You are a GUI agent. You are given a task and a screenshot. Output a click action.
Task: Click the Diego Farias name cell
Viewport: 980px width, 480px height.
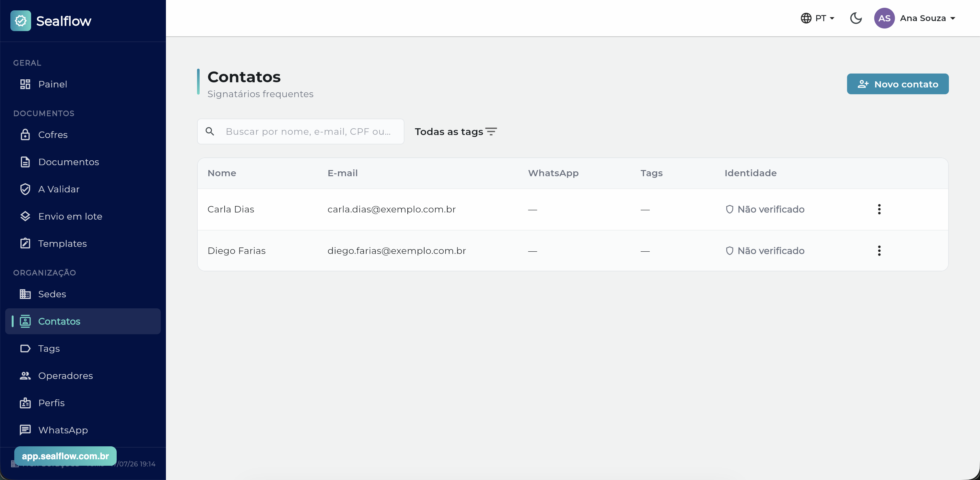click(x=236, y=251)
